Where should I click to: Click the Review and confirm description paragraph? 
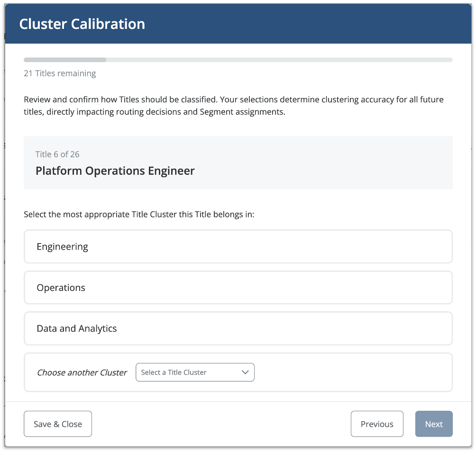(x=233, y=107)
